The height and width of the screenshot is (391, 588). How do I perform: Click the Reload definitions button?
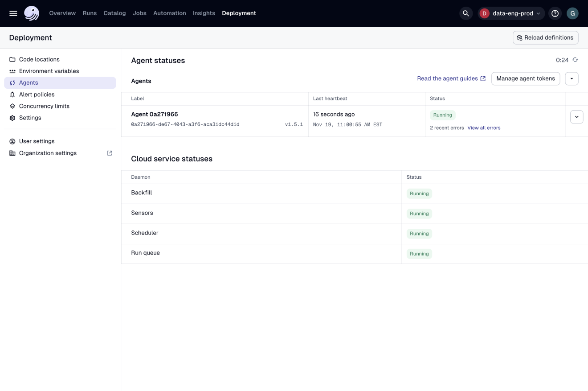(x=545, y=37)
